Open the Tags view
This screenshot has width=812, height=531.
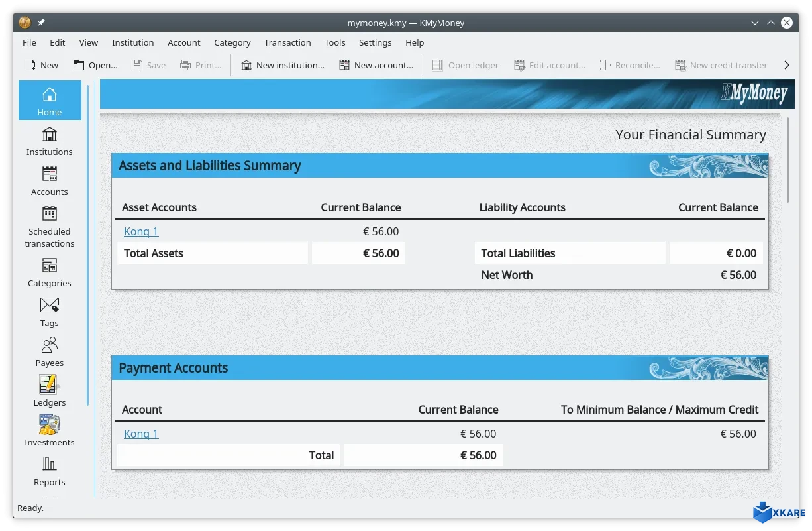coord(50,312)
